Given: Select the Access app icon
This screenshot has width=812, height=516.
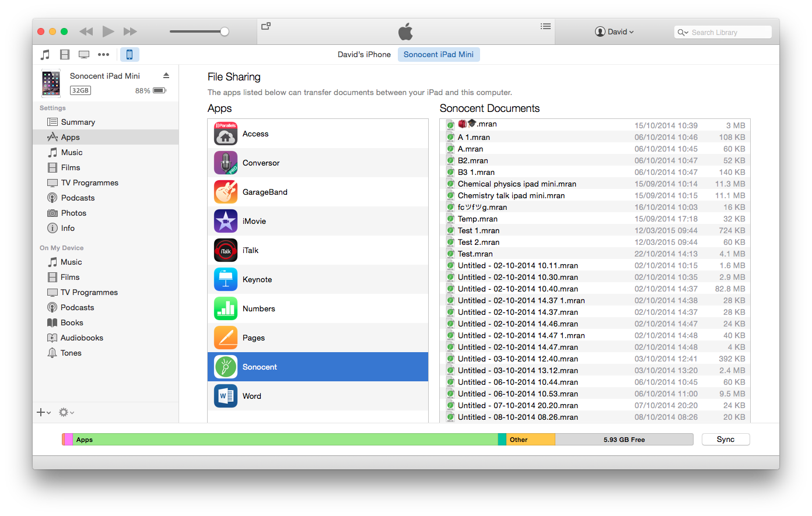Looking at the screenshot, I should tap(226, 134).
